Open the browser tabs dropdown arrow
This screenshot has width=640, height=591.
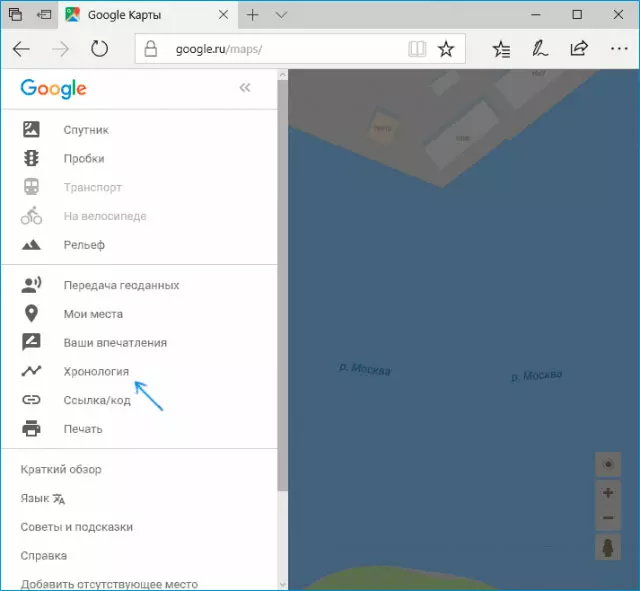point(281,15)
